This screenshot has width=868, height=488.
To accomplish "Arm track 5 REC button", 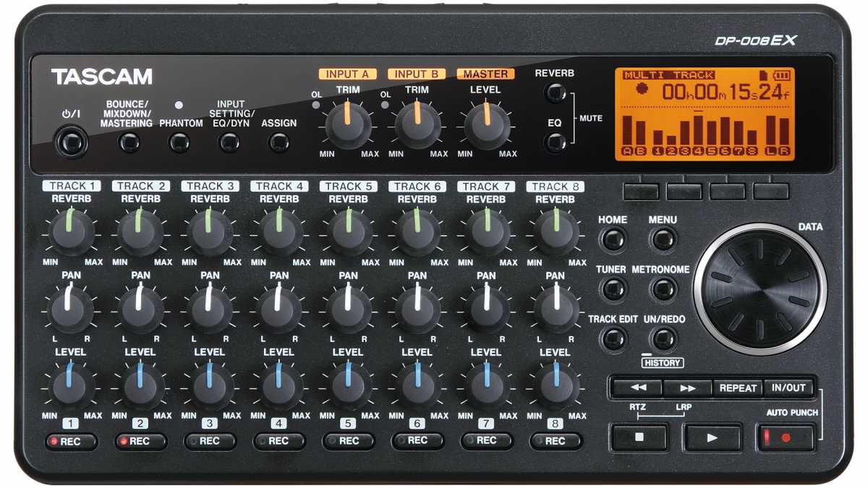I will [x=348, y=441].
